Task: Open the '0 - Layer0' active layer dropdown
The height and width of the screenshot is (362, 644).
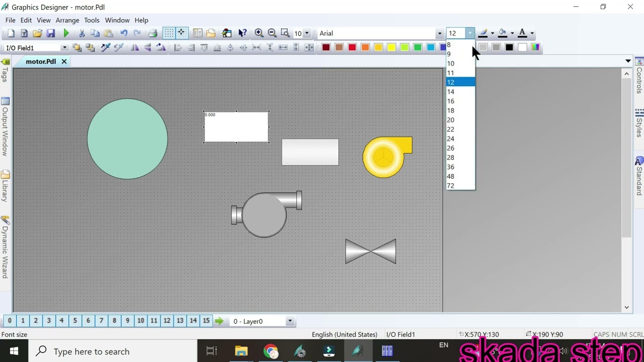Action: pyautogui.click(x=290, y=321)
